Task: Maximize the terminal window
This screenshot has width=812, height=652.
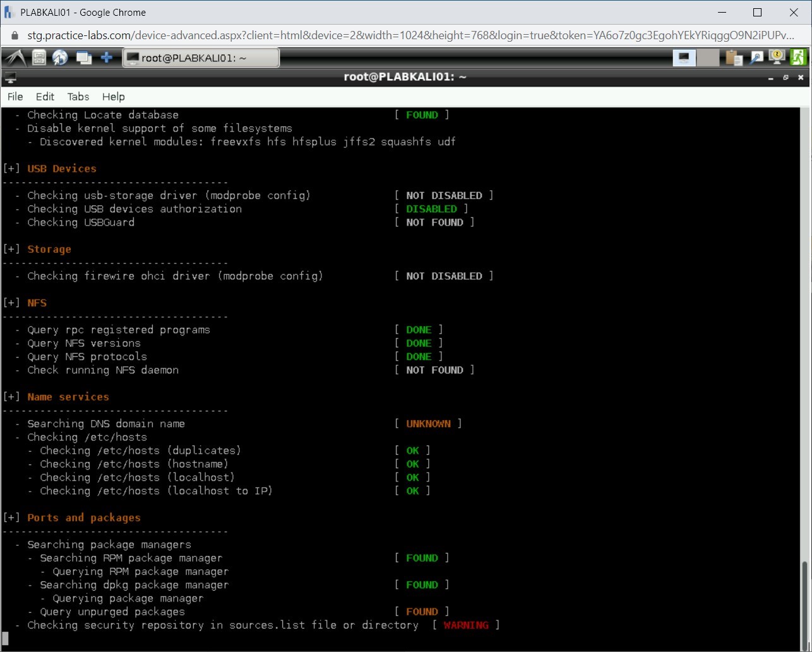Action: tap(785, 78)
